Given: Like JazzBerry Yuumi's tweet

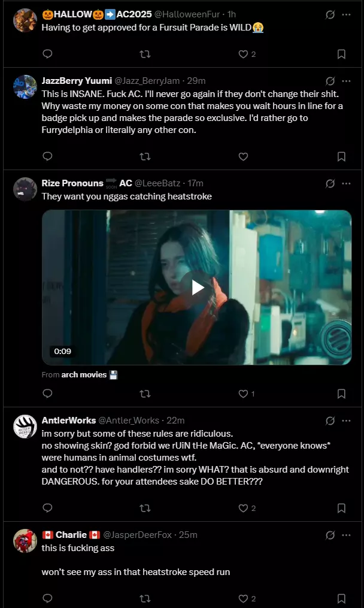Looking at the screenshot, I should pyautogui.click(x=243, y=156).
